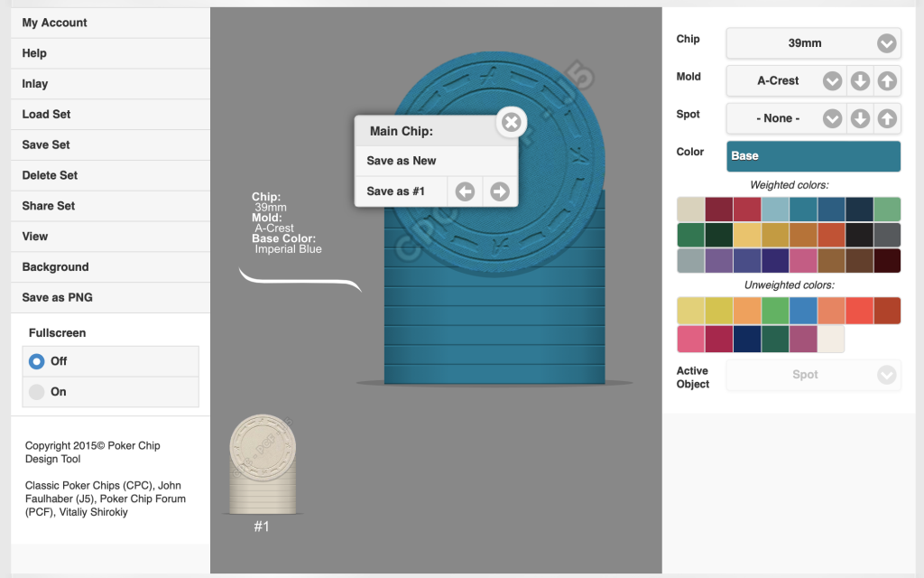Click Delete Set in sidebar
Image resolution: width=924 pixels, height=578 pixels.
pyautogui.click(x=110, y=175)
